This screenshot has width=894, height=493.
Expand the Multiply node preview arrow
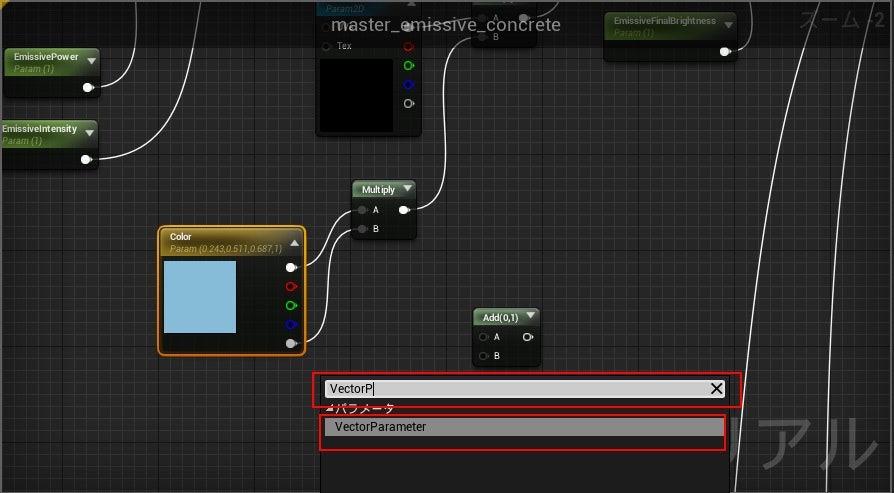coord(408,189)
